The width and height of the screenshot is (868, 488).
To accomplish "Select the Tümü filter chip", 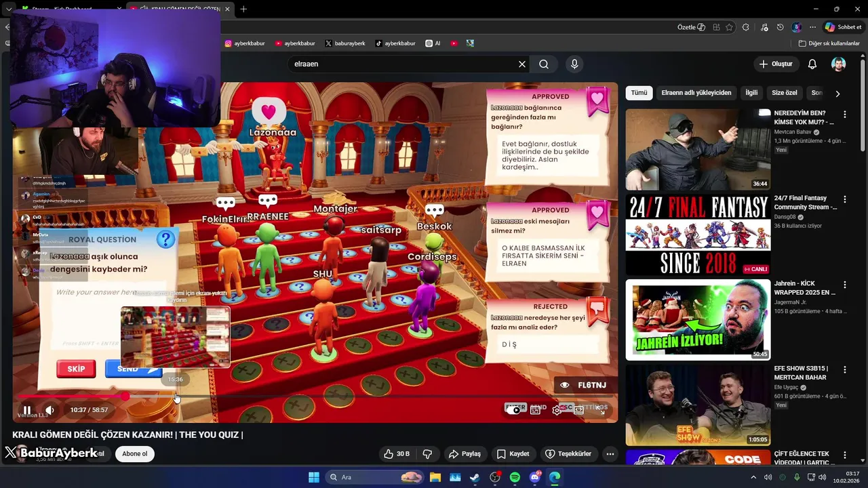I will [x=639, y=93].
